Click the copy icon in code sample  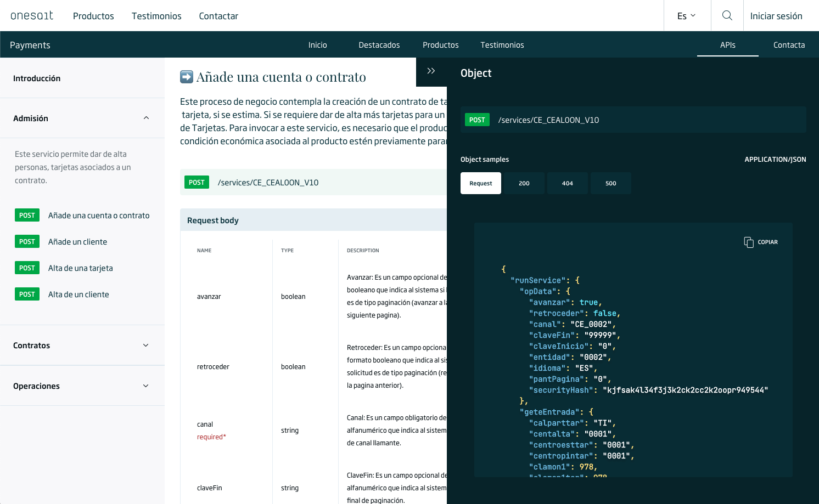pyautogui.click(x=749, y=242)
